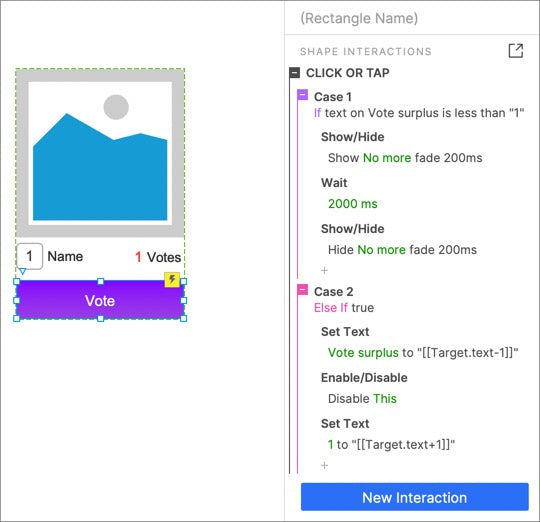
Task: Select the Case 2 title
Action: pyautogui.click(x=333, y=292)
